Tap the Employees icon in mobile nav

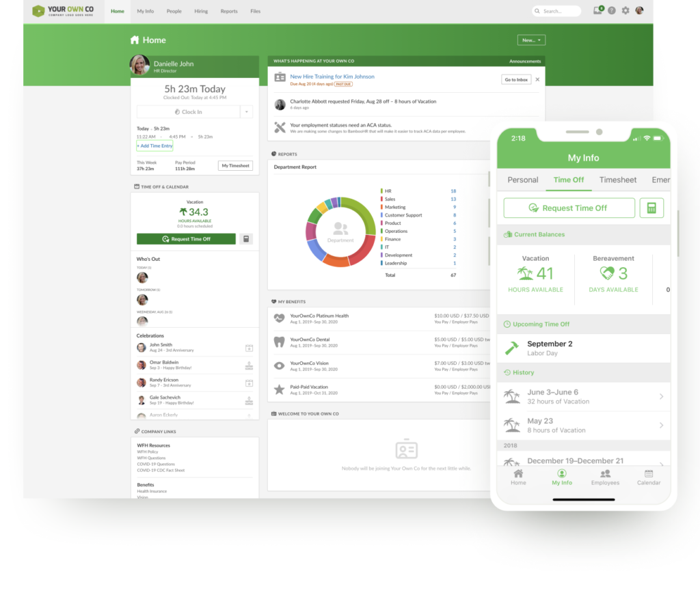point(605,477)
